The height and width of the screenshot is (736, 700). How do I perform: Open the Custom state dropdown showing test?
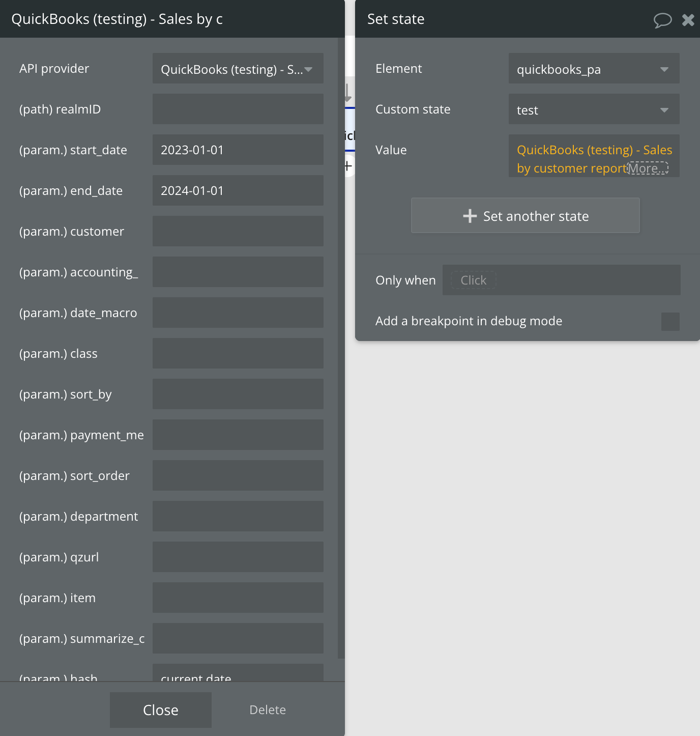[594, 109]
